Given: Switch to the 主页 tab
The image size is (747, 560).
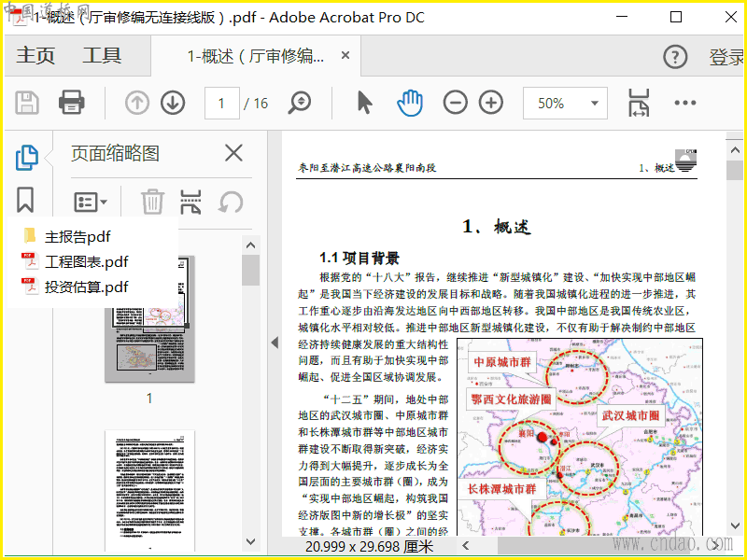Looking at the screenshot, I should (35, 56).
